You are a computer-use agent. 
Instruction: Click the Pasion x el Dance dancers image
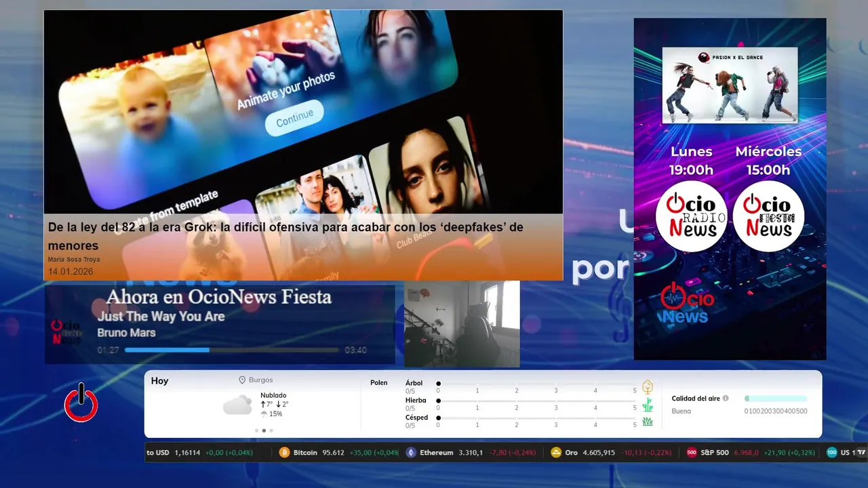730,85
